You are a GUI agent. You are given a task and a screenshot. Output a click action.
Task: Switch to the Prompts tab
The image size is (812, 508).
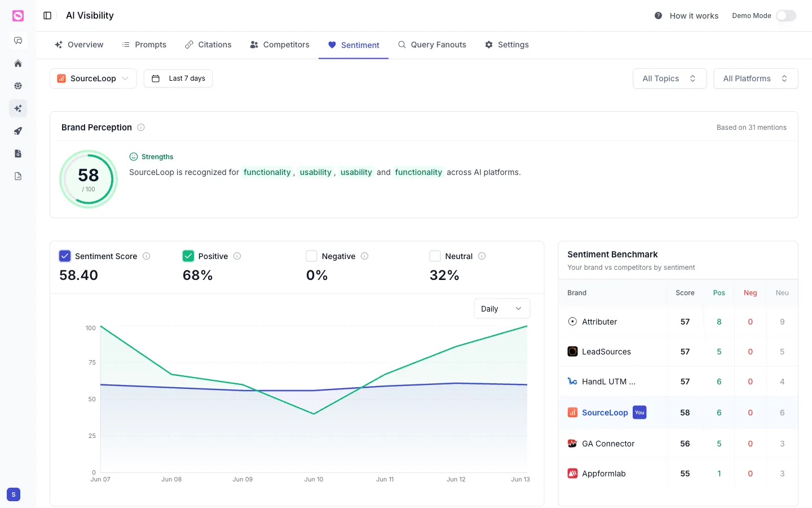click(x=144, y=45)
